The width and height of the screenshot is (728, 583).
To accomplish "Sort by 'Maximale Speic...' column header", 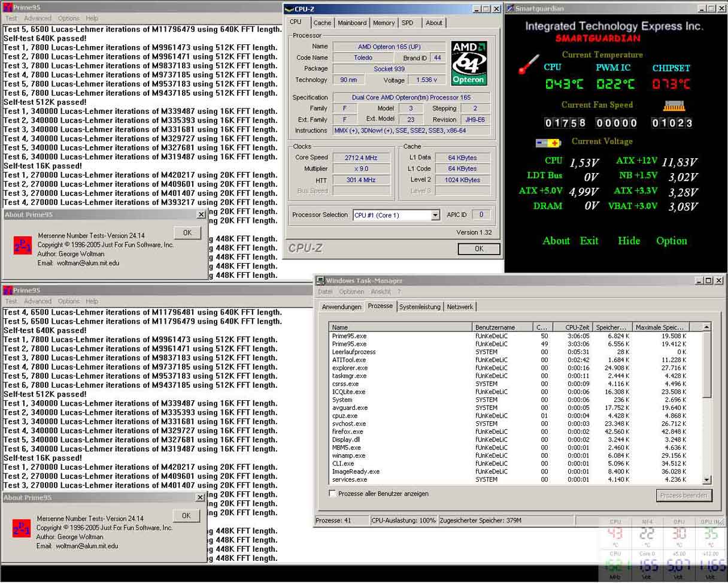I will pyautogui.click(x=661, y=327).
